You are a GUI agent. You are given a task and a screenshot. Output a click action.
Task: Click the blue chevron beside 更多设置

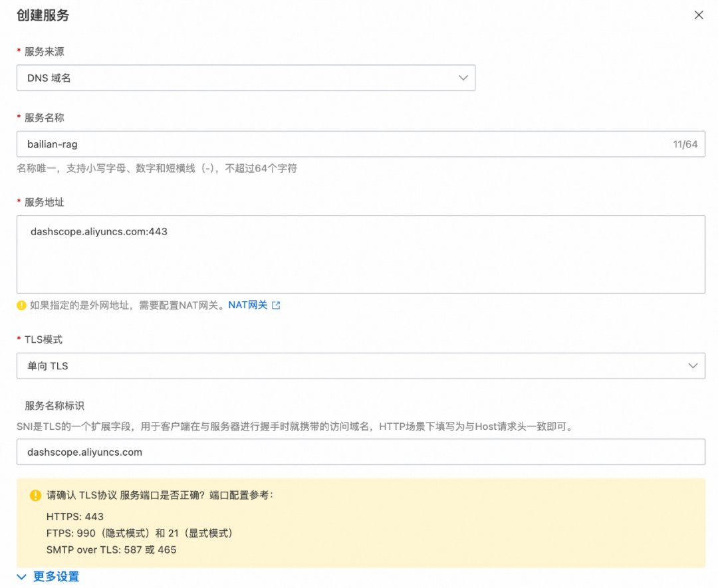(x=21, y=577)
